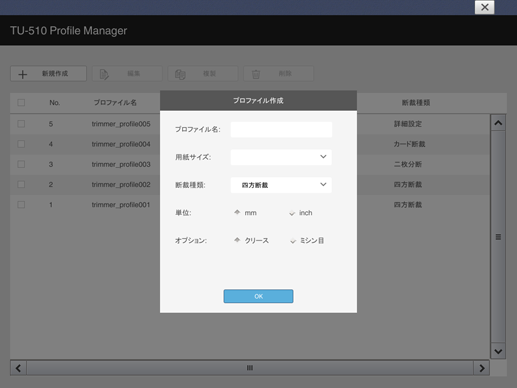Image resolution: width=517 pixels, height=388 pixels.
Task: Select the inch unit option
Action: pos(292,213)
